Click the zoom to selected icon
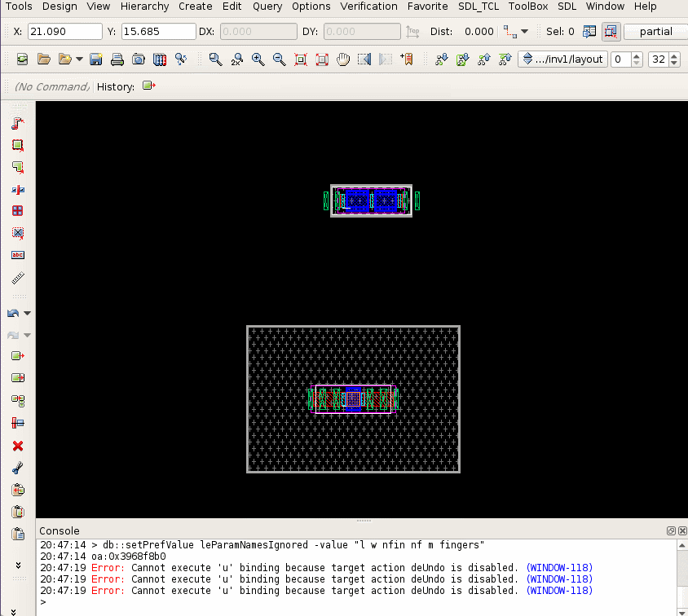The width and height of the screenshot is (688, 616). pyautogui.click(x=322, y=59)
